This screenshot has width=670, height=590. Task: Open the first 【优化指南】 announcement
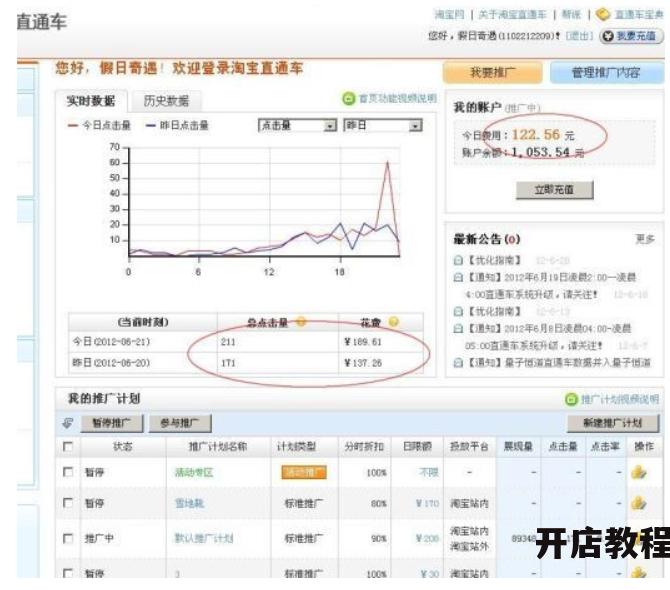494,260
